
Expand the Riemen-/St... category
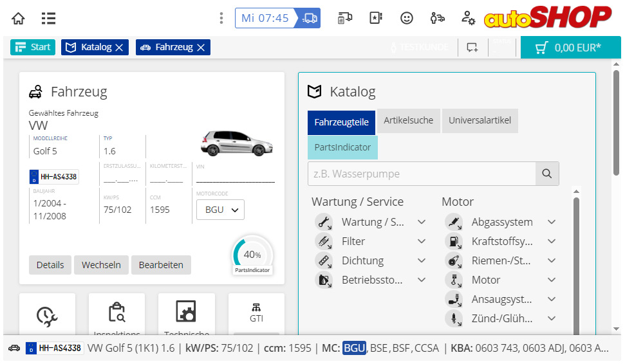click(551, 260)
